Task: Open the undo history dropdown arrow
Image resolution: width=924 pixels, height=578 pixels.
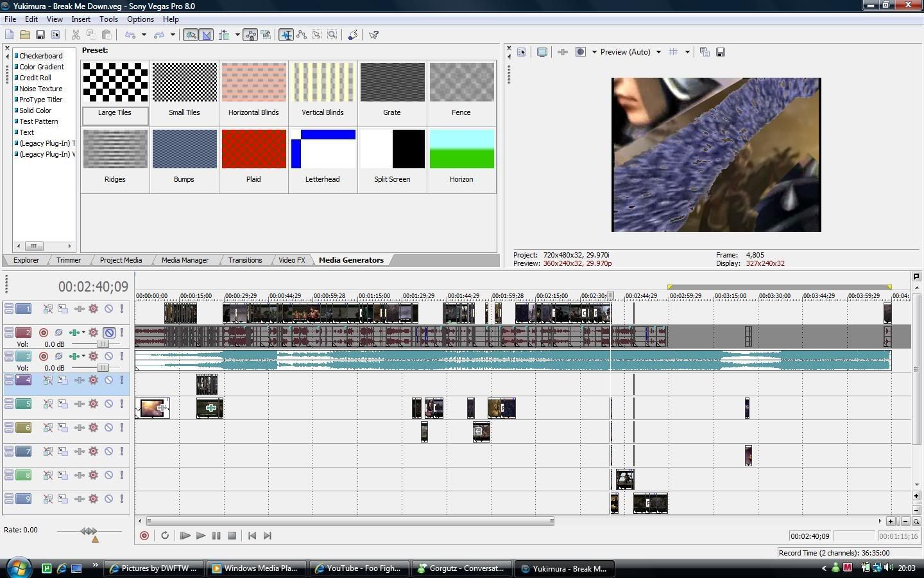Action: [x=144, y=35]
